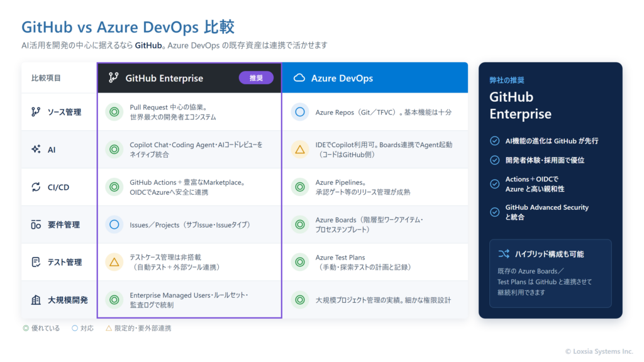
Task: Select the 大規模開発 row label
Action: [x=68, y=300]
